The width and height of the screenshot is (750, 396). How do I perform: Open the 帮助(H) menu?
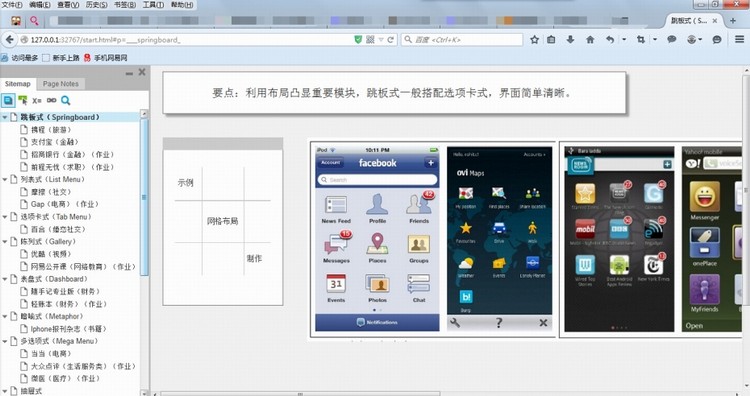(182, 4)
